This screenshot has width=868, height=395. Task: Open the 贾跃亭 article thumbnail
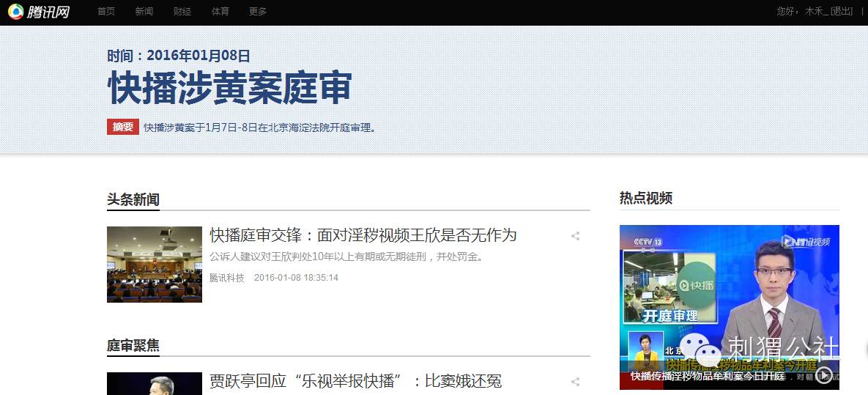coord(155,383)
